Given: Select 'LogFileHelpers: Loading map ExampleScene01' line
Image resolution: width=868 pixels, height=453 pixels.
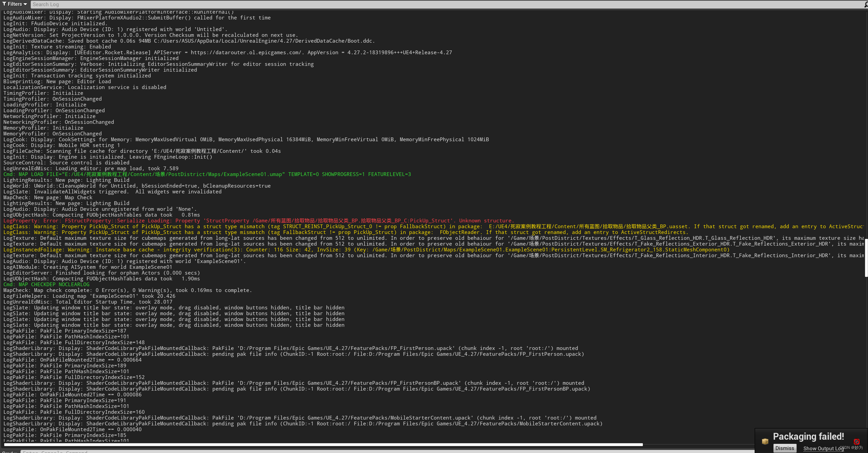Looking at the screenshot, I should click(x=89, y=296).
